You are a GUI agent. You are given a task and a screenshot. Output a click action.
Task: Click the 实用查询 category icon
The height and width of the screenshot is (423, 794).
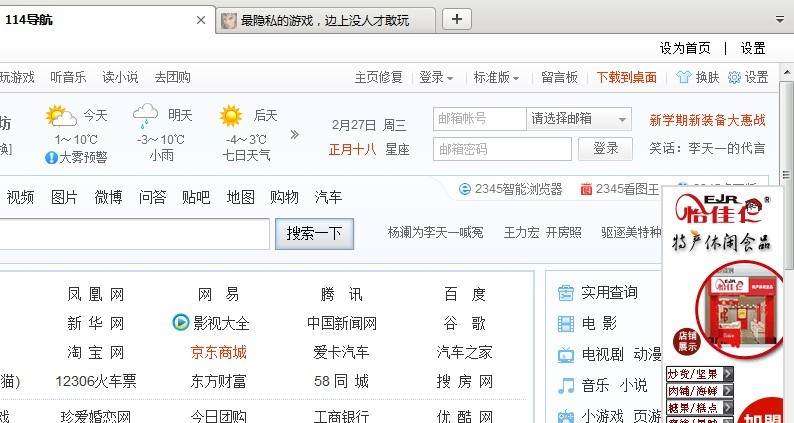(566, 293)
